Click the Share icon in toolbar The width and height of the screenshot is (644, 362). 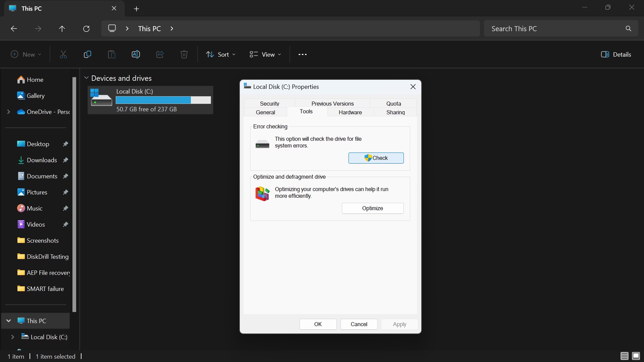(160, 54)
